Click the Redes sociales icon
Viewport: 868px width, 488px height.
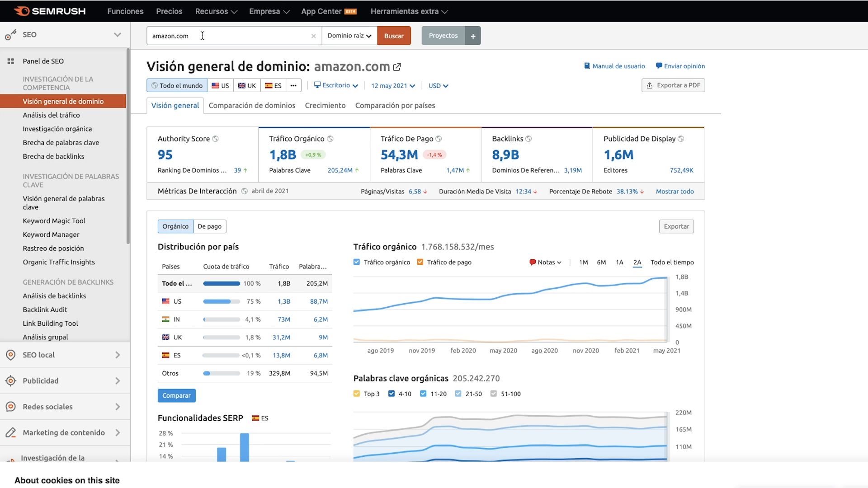point(11,407)
